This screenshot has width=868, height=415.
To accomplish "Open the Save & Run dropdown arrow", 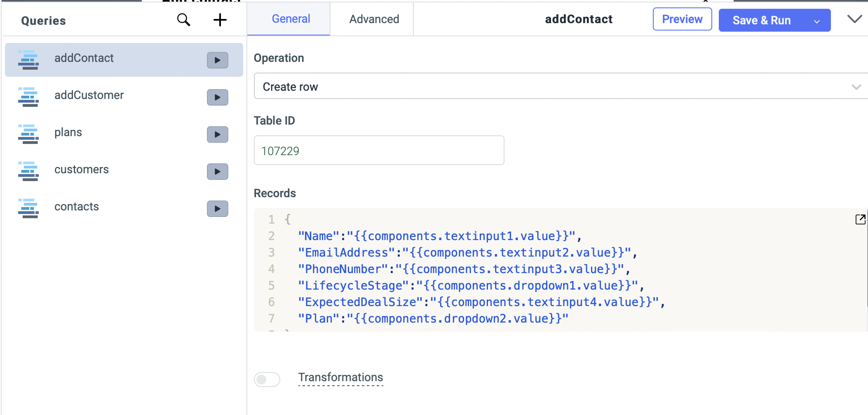I will click(x=817, y=20).
